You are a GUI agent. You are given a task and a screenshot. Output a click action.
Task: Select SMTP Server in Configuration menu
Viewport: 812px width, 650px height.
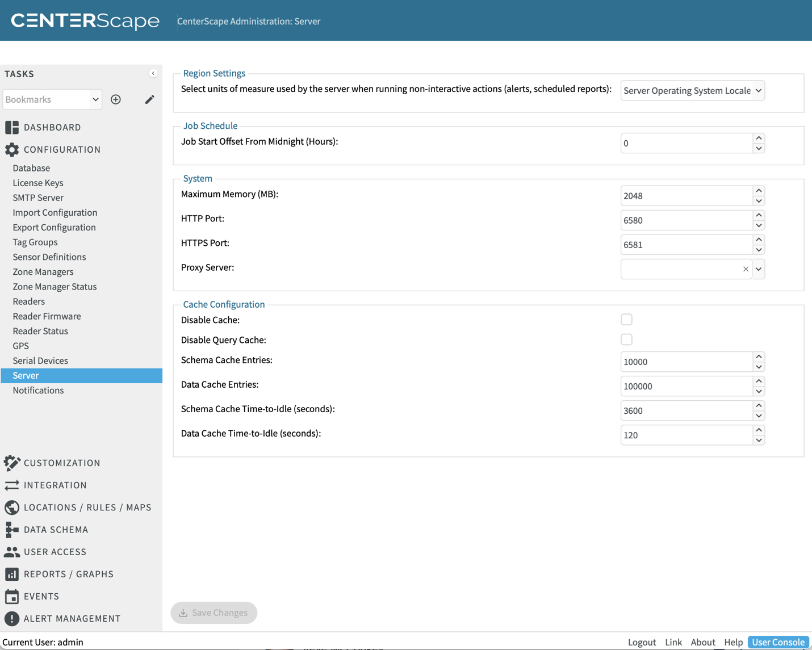tap(38, 198)
